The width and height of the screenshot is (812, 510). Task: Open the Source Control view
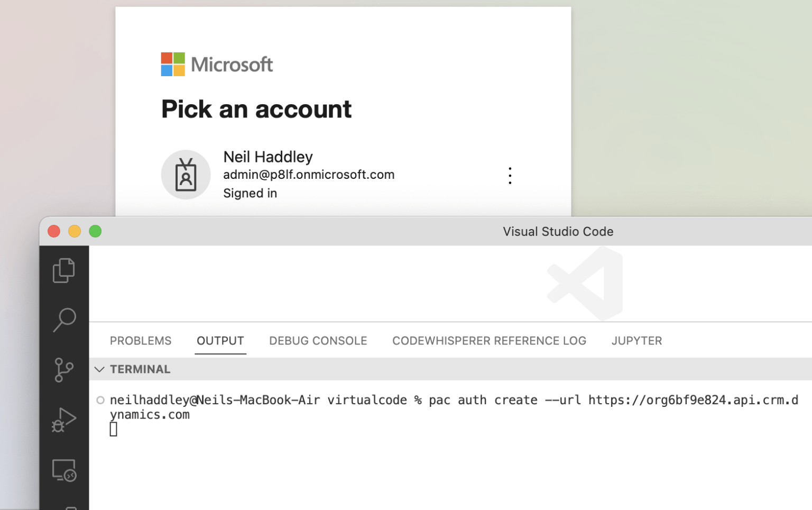point(64,370)
